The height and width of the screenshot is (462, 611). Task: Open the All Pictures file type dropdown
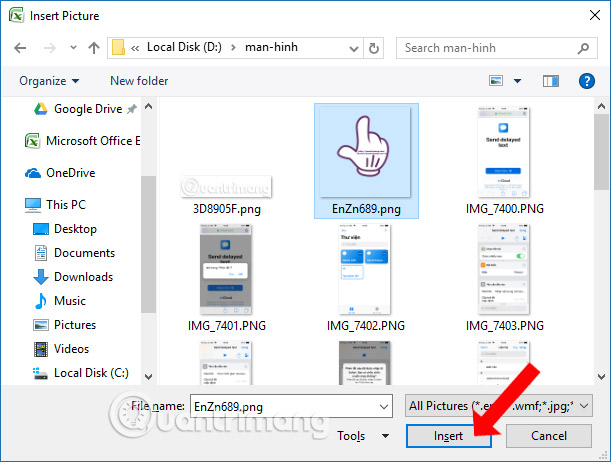click(x=499, y=406)
